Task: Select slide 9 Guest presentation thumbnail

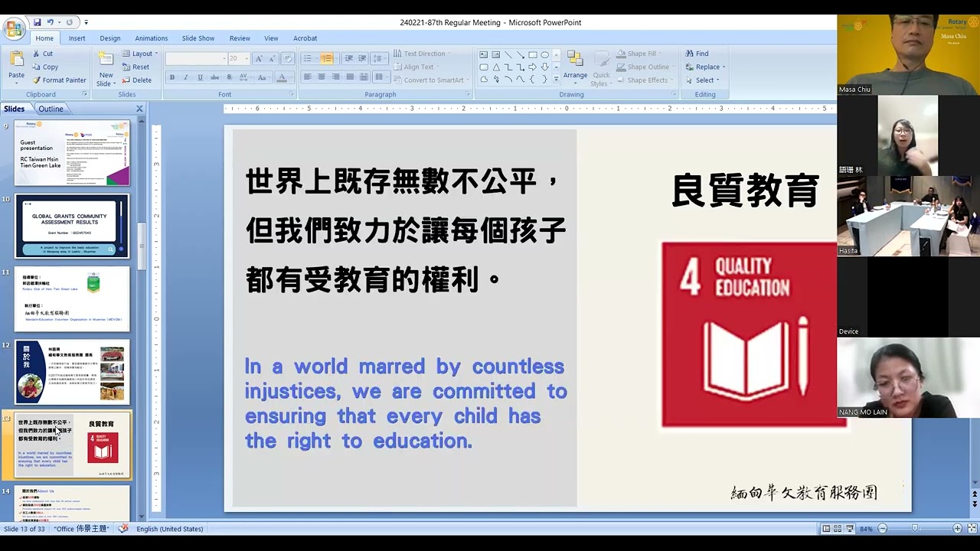Action: click(x=72, y=153)
